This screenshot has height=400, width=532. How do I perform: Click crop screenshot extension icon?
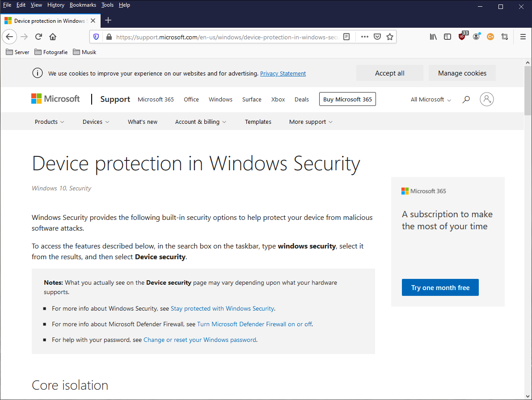point(505,37)
